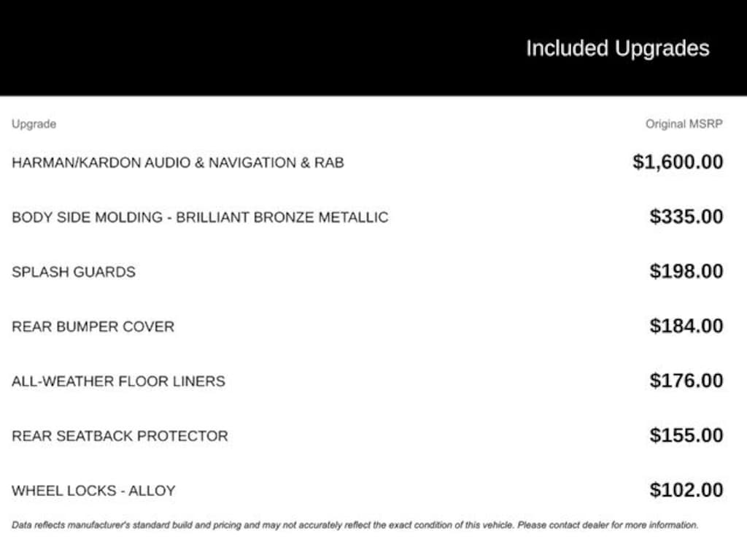Click the $102.00 price
747x560 pixels.
[x=686, y=490]
